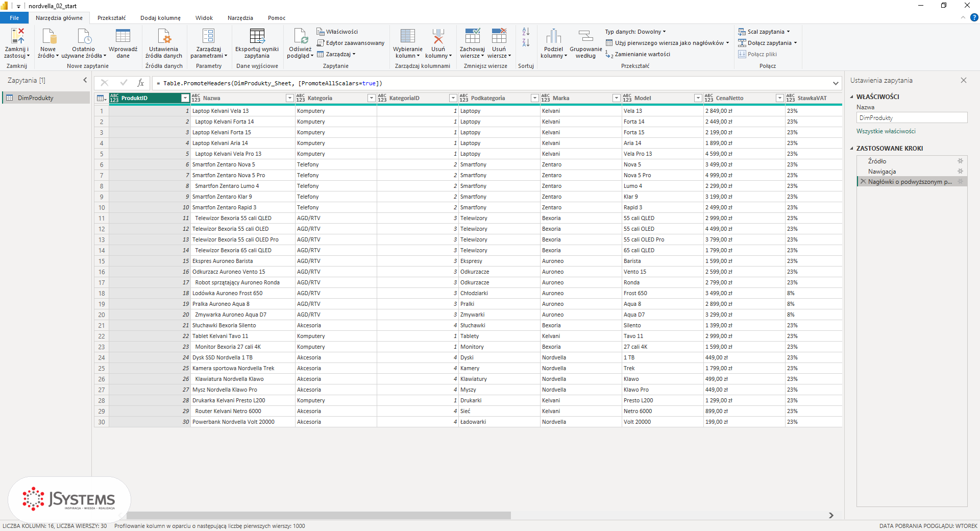
Task: Sort descending Z-A icon
Action: [x=526, y=43]
